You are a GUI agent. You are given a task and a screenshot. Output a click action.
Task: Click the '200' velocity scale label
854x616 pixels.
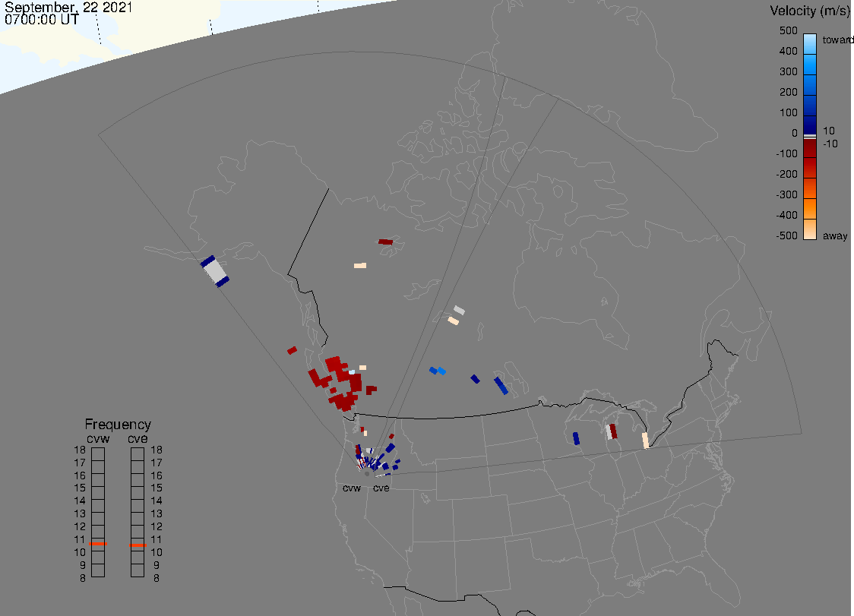pos(788,92)
